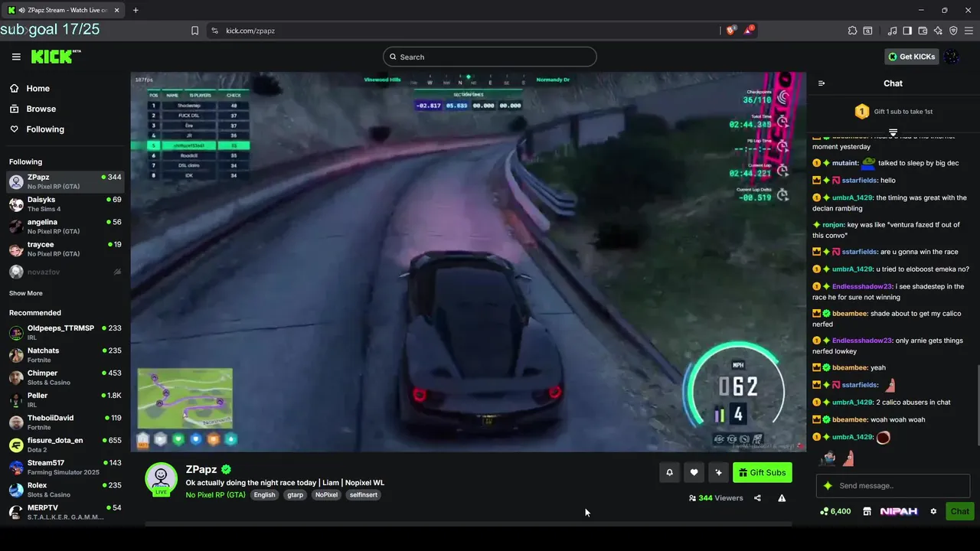Click the selfinsert tag
This screenshot has width=980, height=551.
364,494
